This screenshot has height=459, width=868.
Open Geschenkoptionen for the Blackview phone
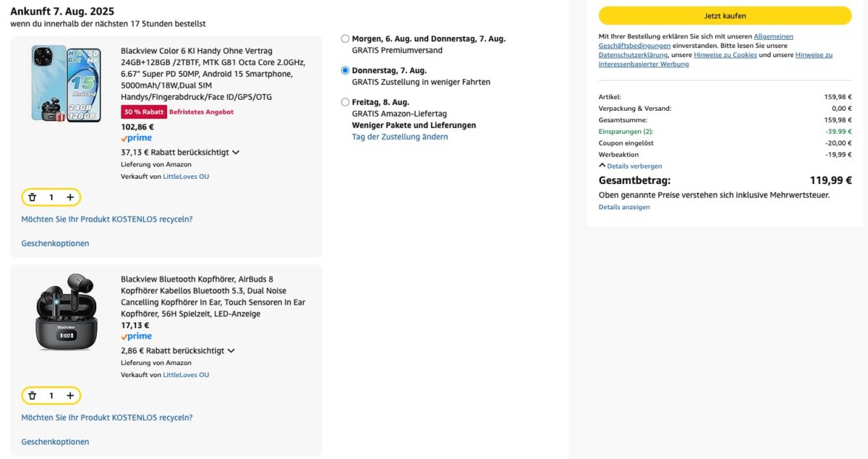click(x=55, y=243)
